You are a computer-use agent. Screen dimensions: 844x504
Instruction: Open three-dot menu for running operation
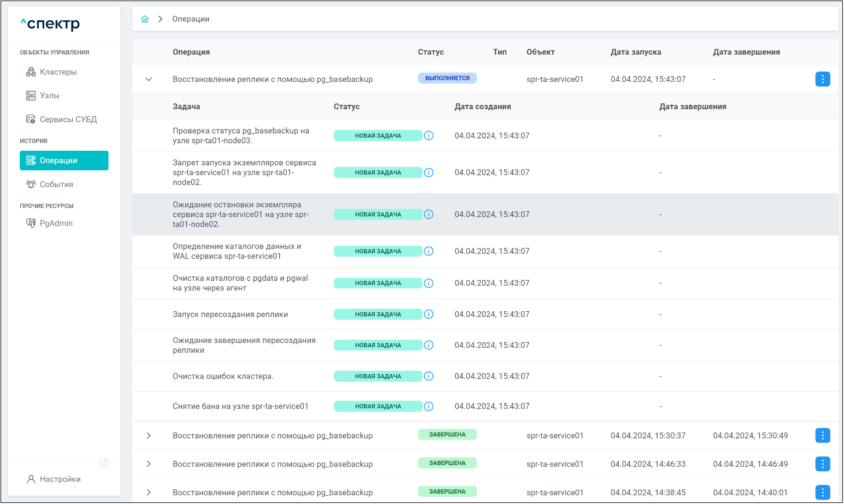[822, 79]
